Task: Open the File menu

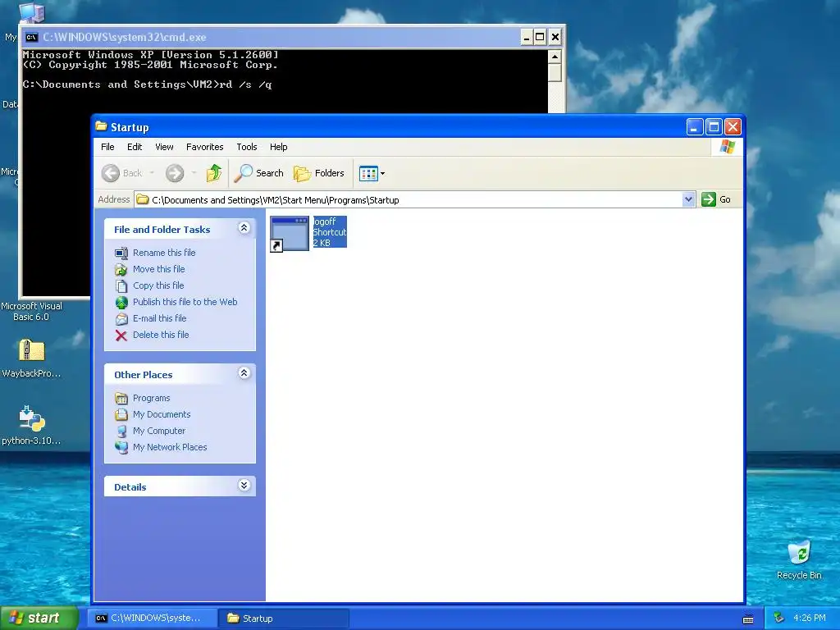Action: [107, 147]
